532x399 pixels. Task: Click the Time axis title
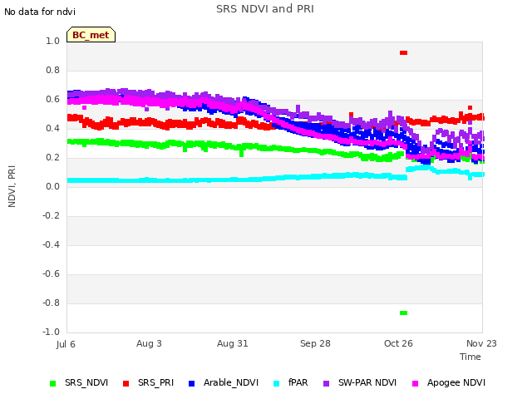(x=470, y=357)
